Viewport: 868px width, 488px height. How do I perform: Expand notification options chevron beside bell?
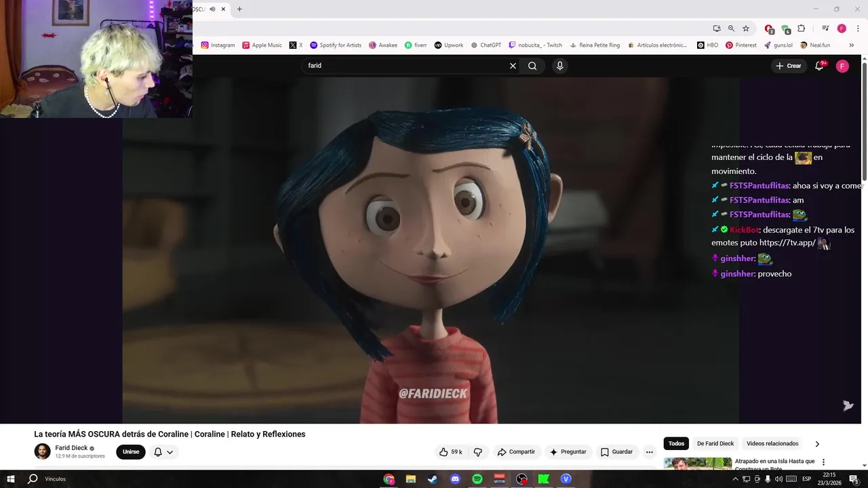pos(170,452)
